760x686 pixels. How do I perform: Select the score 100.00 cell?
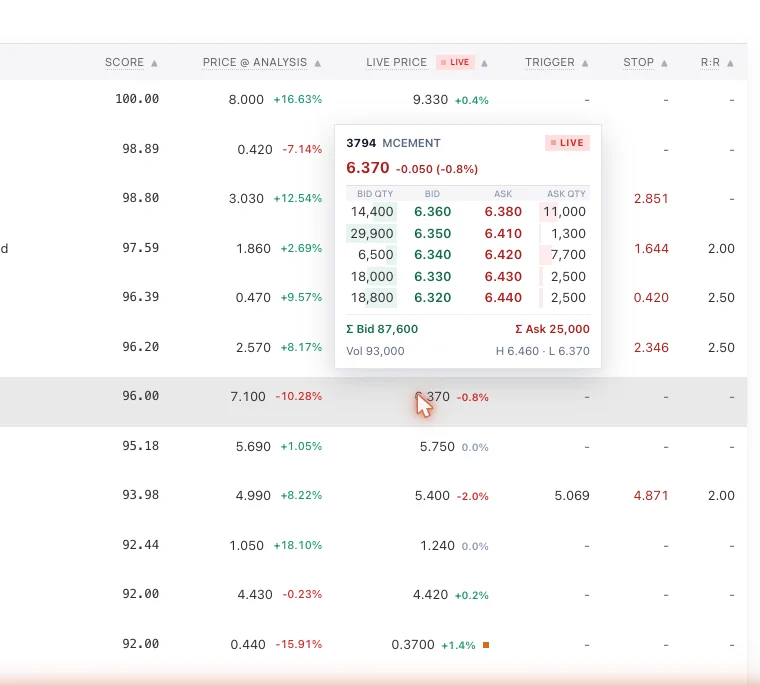pos(137,99)
